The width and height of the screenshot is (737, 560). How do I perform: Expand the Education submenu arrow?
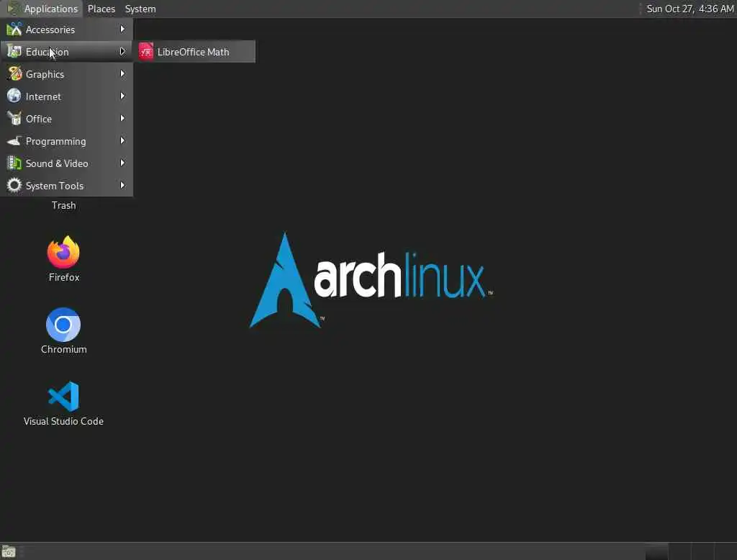pyautogui.click(x=122, y=51)
